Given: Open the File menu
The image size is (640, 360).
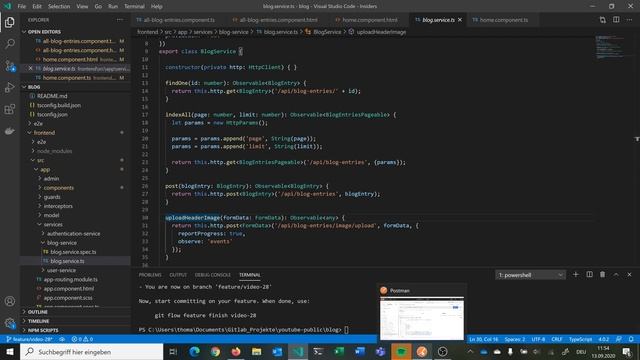Looking at the screenshot, I should click(x=22, y=6).
